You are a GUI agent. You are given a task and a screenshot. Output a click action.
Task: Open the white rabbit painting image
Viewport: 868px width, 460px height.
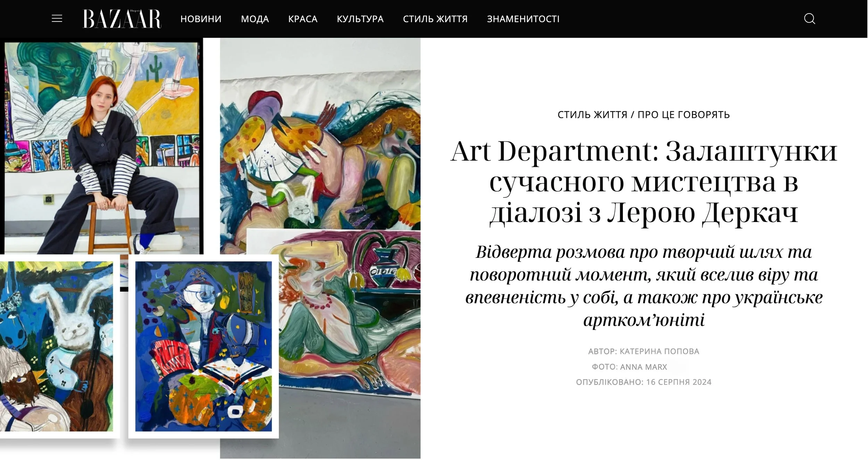pos(57,346)
